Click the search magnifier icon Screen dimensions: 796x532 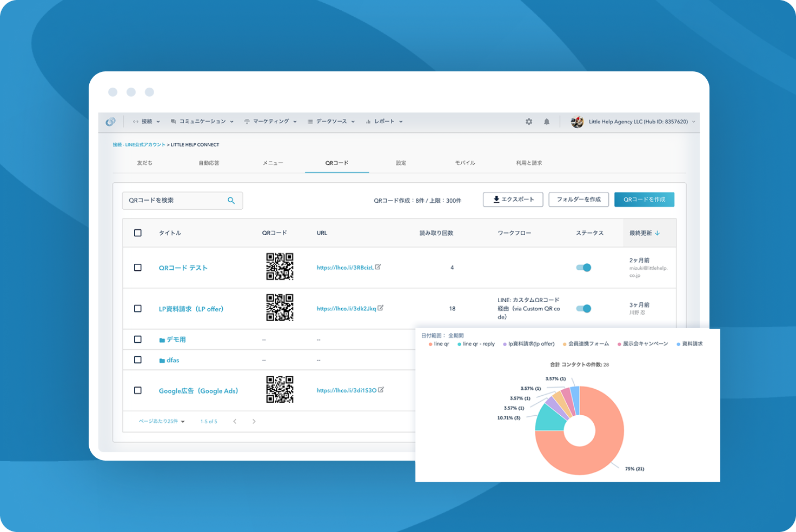pos(231,201)
